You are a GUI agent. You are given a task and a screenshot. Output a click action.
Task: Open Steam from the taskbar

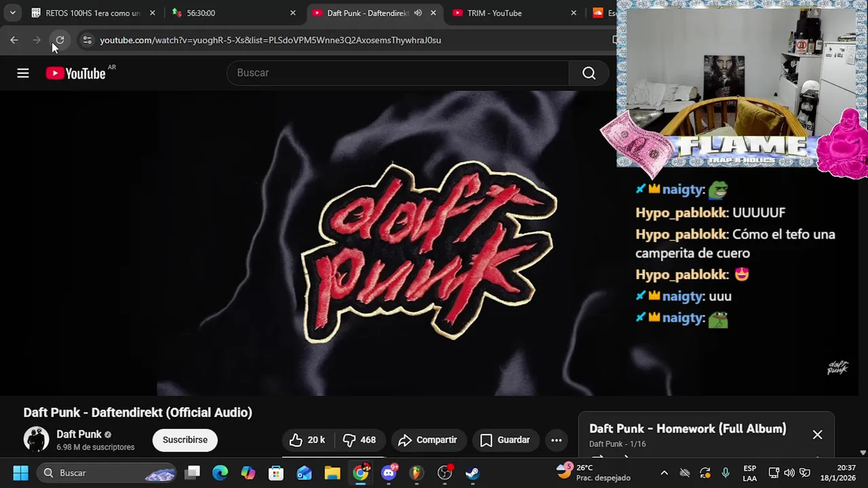(x=473, y=473)
